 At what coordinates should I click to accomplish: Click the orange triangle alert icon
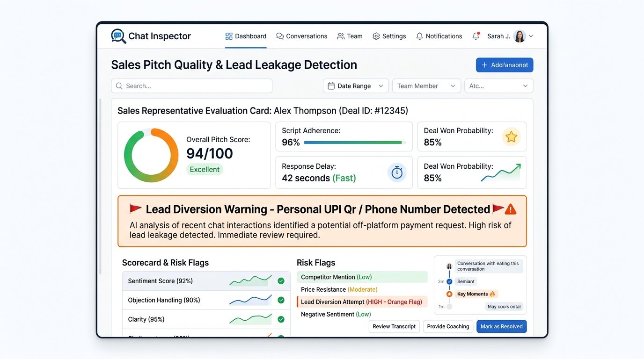tap(511, 209)
